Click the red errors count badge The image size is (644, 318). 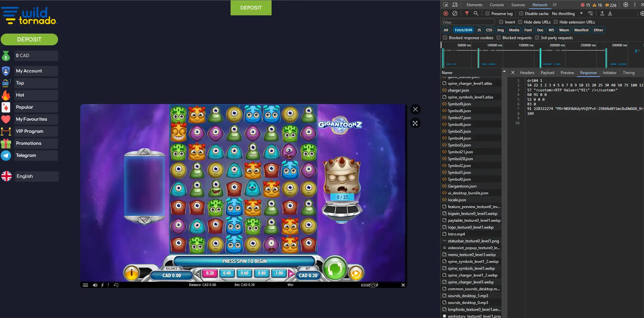click(586, 5)
